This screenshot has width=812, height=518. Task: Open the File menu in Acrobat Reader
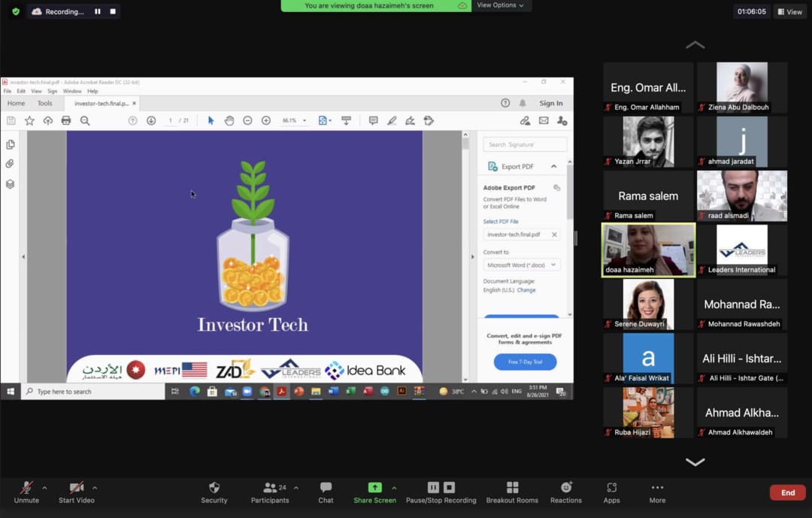(x=8, y=91)
